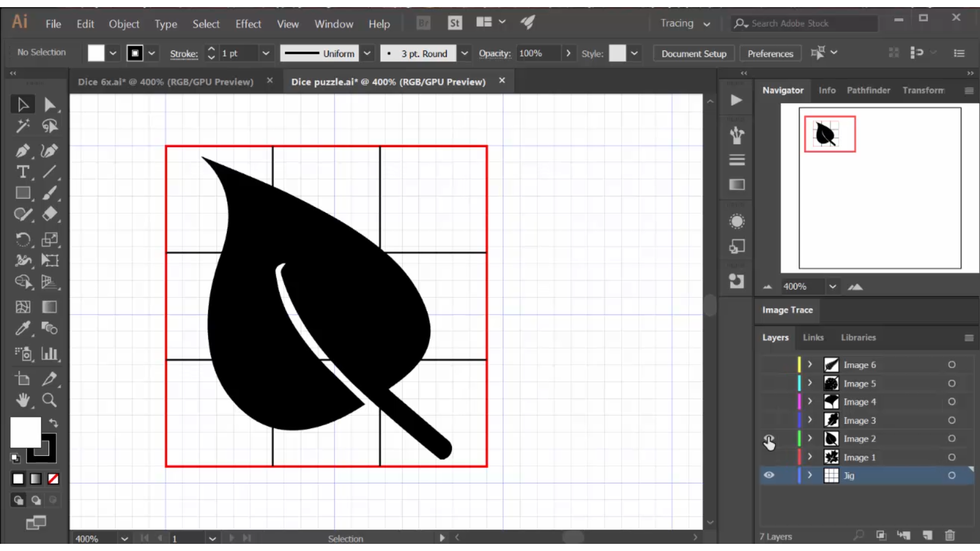Select the Hand tool
Screen dimensions: 980x551
point(22,400)
